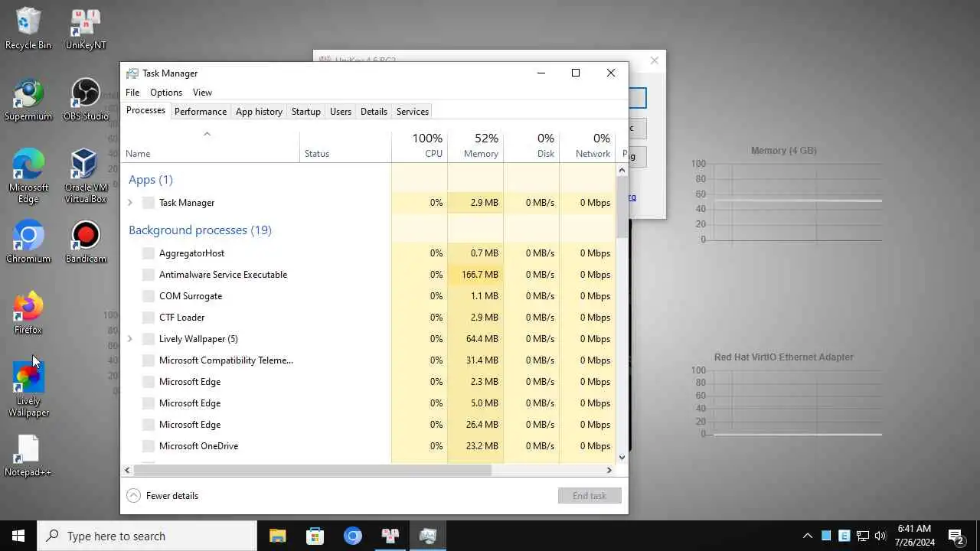The width and height of the screenshot is (980, 551).
Task: Collapse to Fewer details view
Action: 162,496
